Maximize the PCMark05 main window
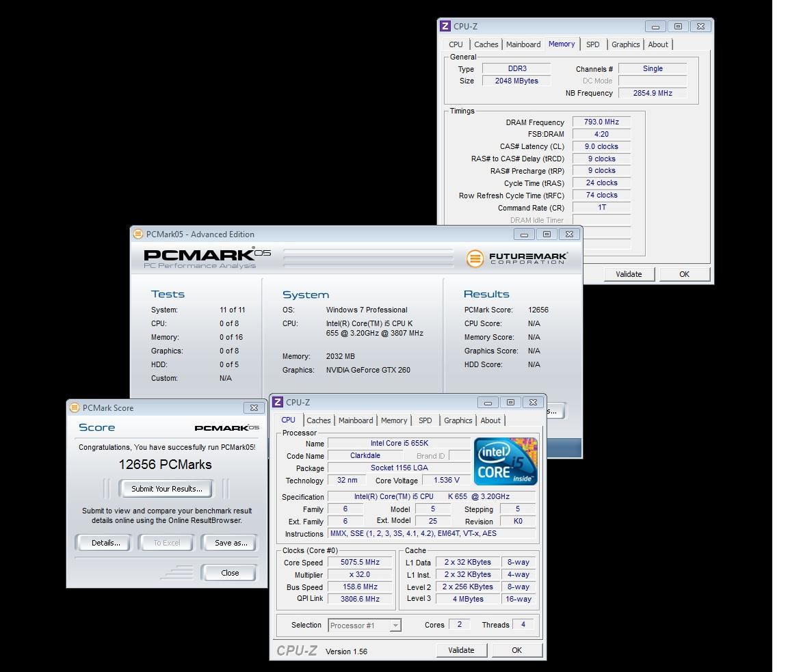The image size is (788, 672). point(547,234)
